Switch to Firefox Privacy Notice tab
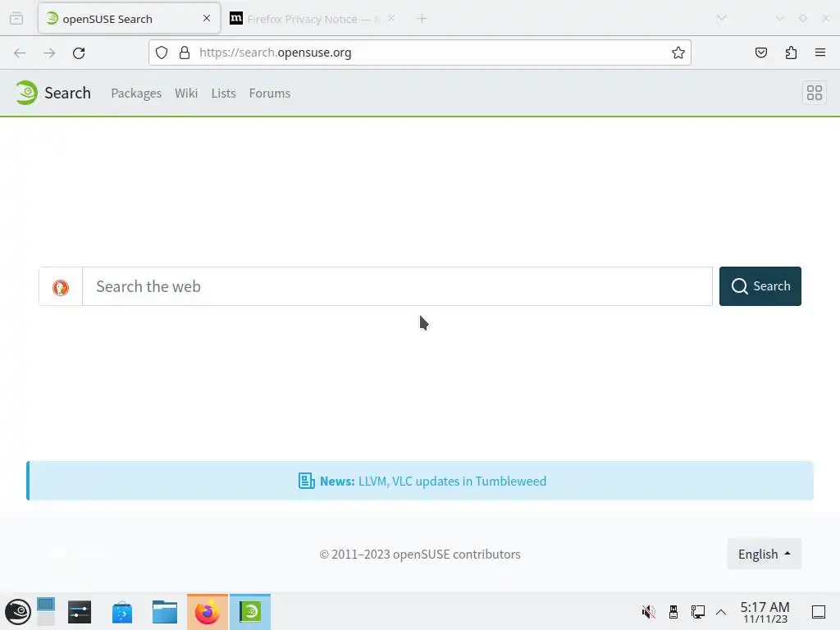This screenshot has width=840, height=630. tap(313, 19)
